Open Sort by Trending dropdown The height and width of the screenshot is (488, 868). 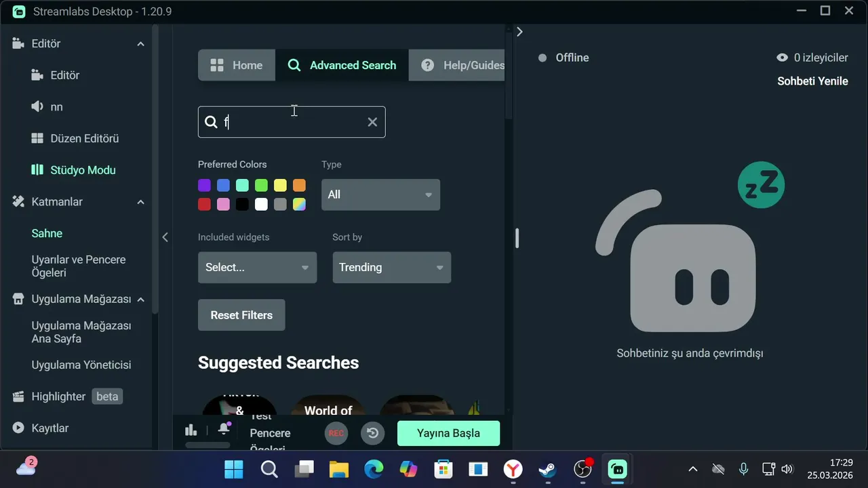click(x=391, y=267)
